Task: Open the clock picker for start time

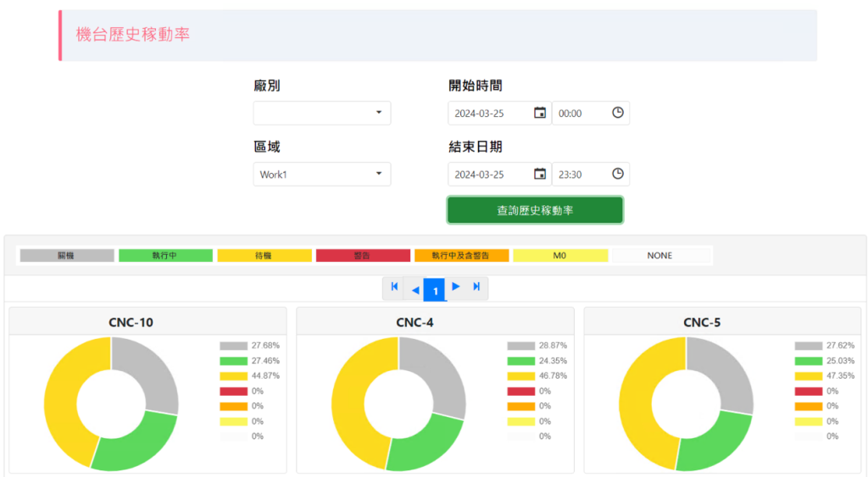Action: coord(618,113)
